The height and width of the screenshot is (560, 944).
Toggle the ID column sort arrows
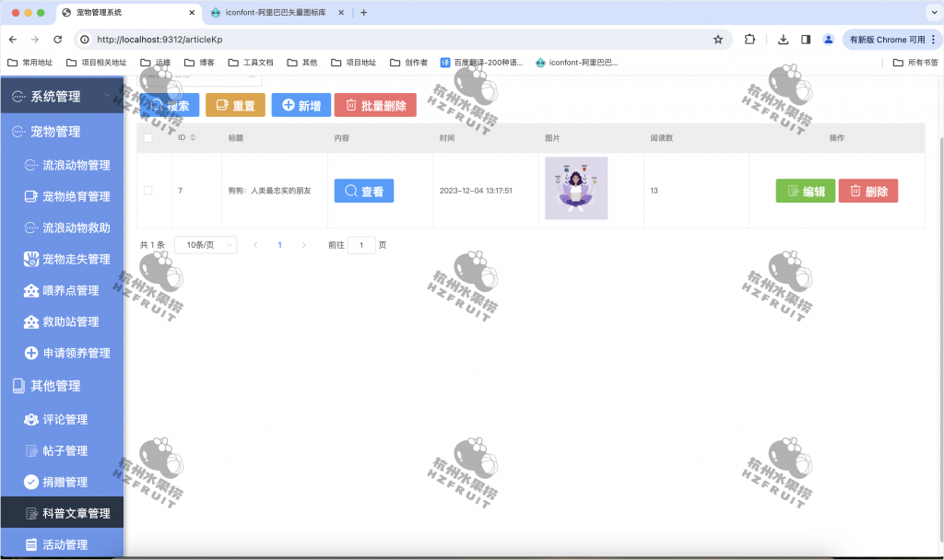pyautogui.click(x=194, y=136)
